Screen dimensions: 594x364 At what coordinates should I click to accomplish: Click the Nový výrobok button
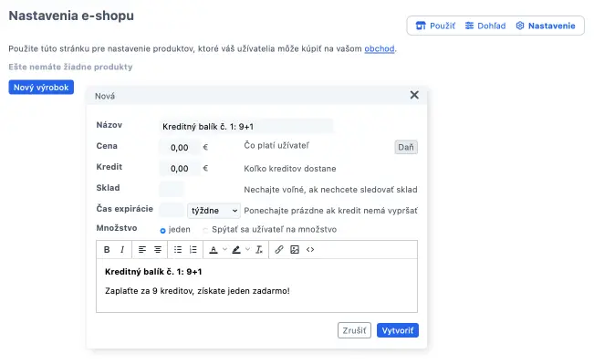(41, 88)
